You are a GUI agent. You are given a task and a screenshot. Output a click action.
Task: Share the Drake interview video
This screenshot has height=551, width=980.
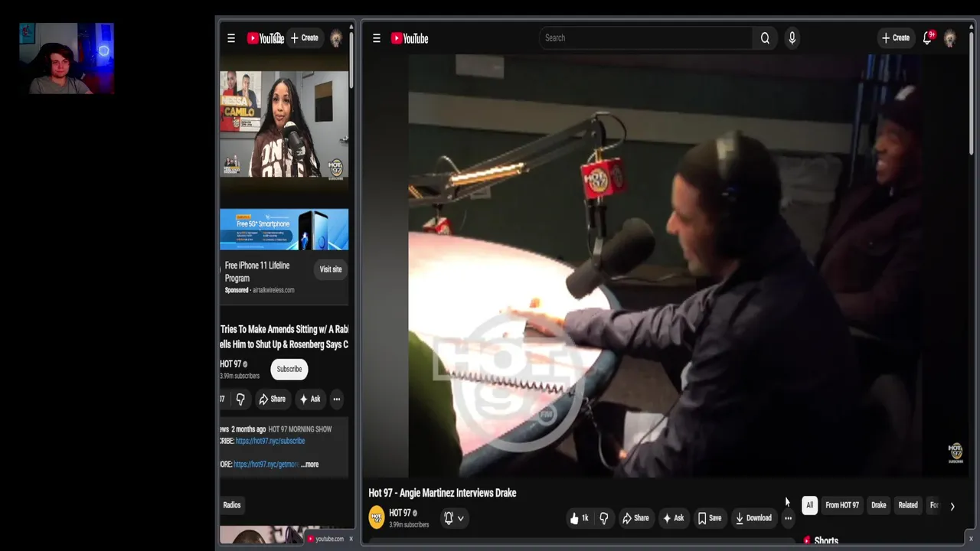click(x=635, y=518)
